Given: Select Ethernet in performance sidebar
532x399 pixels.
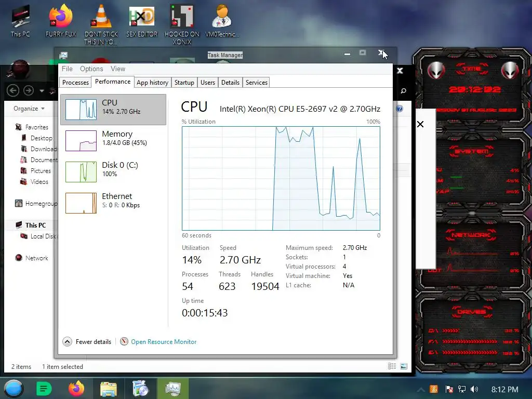Looking at the screenshot, I should point(113,203).
